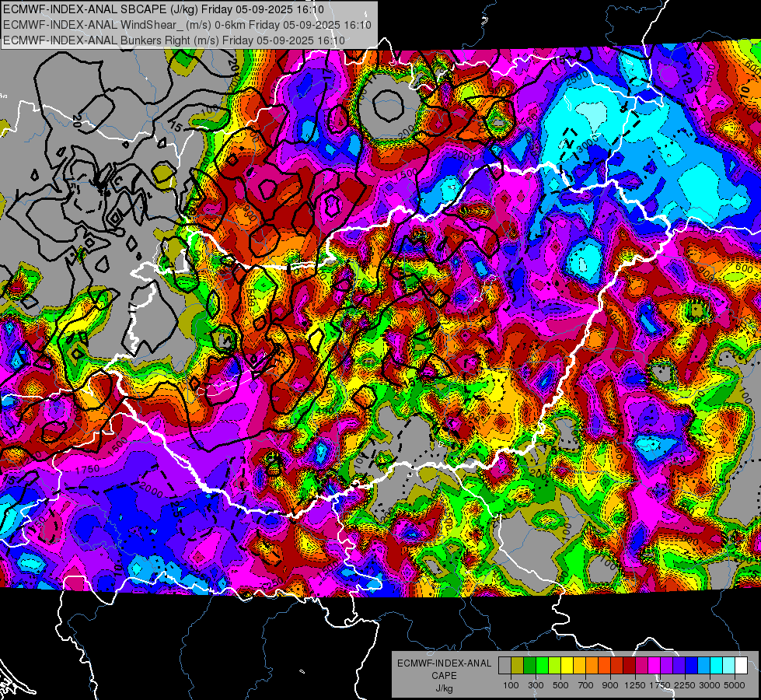Click the legend tick label 300
Screen dimensions: 761x700
pyautogui.click(x=536, y=685)
